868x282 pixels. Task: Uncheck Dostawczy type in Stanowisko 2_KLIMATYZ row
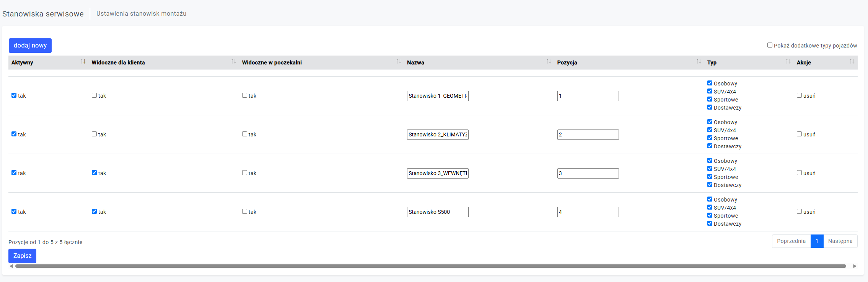coord(710,146)
